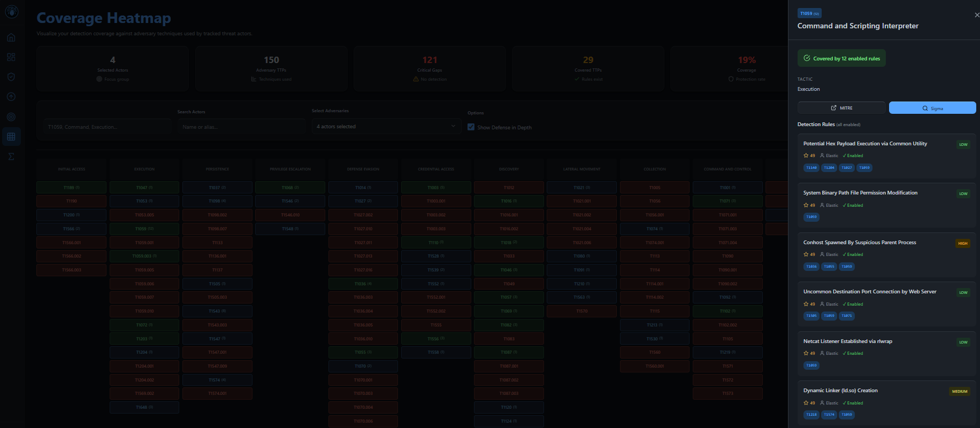This screenshot has height=428, width=980.
Task: Open Netcat Listener Established via rlwrap rule
Action: click(x=847, y=341)
